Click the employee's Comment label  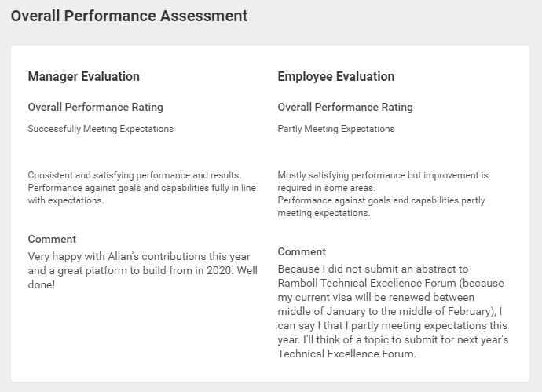tap(302, 251)
